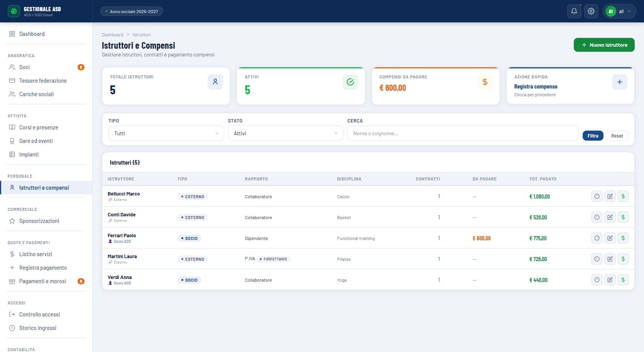This screenshot has width=644, height=352.
Task: Select Istruttori e compensi sidebar item
Action: 46,188
